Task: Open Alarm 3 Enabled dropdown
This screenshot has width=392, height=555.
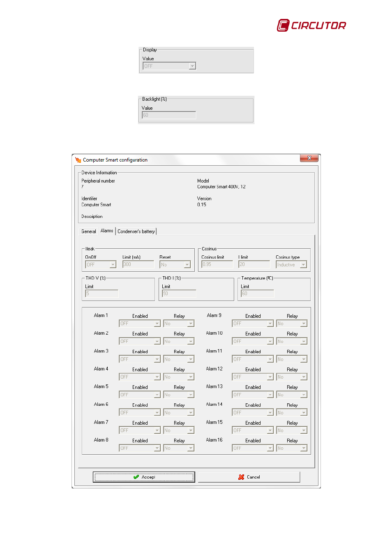Action: [x=139, y=359]
